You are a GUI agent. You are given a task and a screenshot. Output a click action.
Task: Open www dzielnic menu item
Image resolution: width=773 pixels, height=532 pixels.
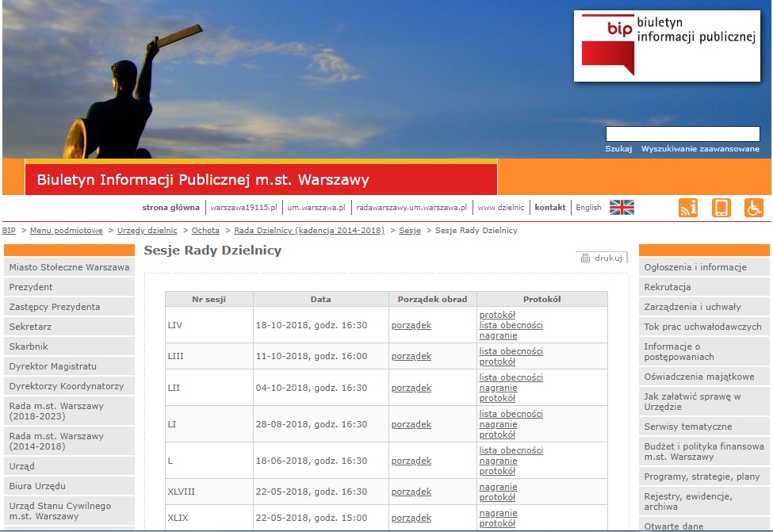click(x=501, y=208)
